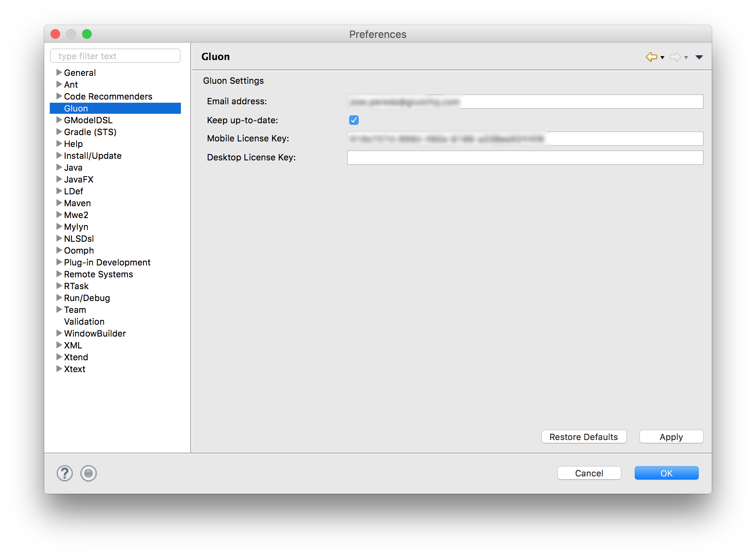This screenshot has height=557, width=756.
Task: Expand the Install/Update node
Action: point(59,155)
